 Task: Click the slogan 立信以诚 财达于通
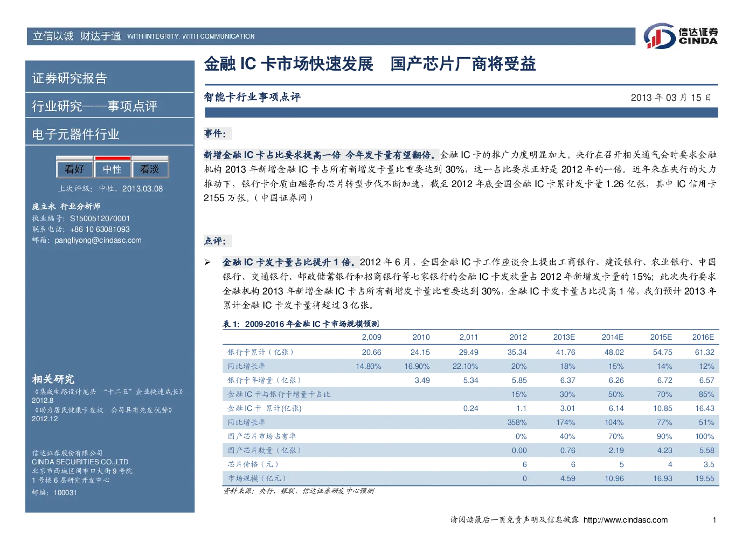coord(77,36)
